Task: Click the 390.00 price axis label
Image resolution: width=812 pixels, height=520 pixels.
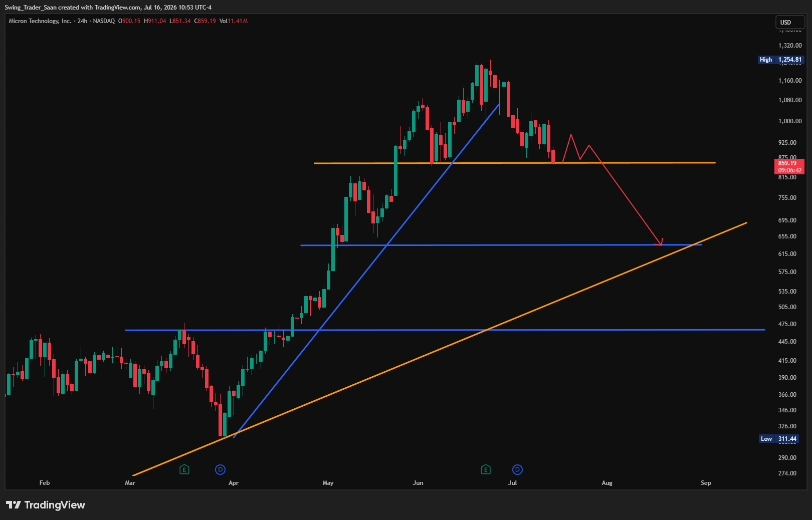Action: (x=787, y=378)
